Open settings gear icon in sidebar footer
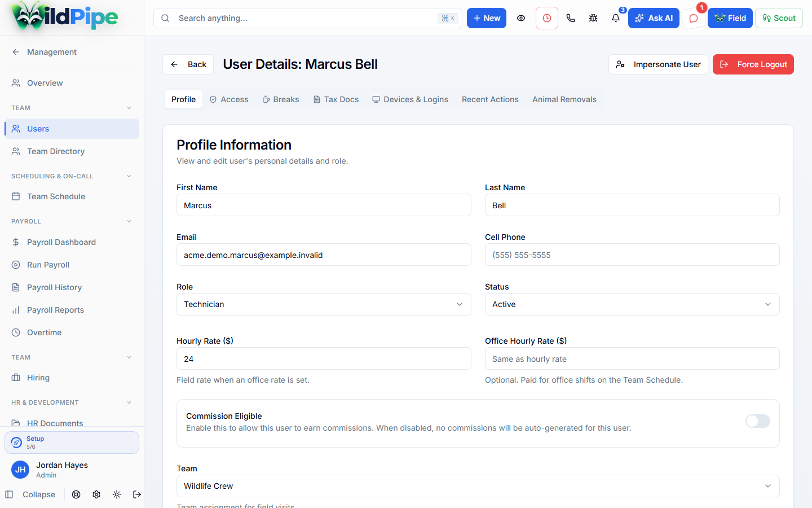This screenshot has height=508, width=812. (x=96, y=494)
